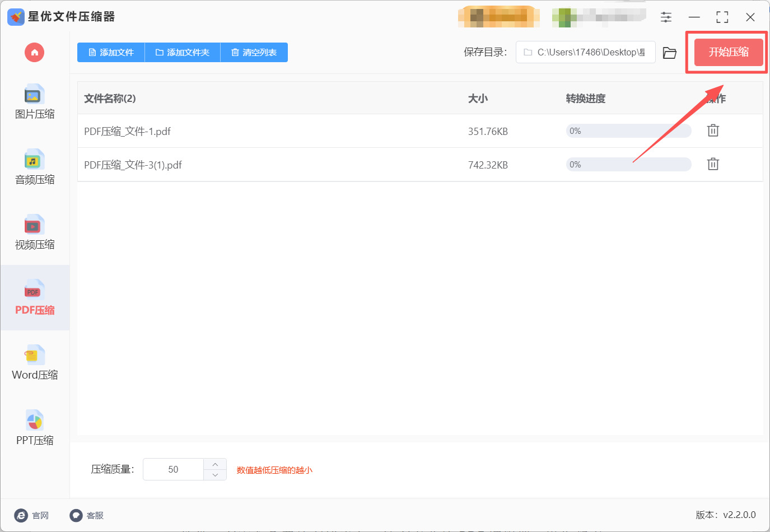This screenshot has width=770, height=532.
Task: Open the settings sliders icon in title bar
Action: coord(666,17)
